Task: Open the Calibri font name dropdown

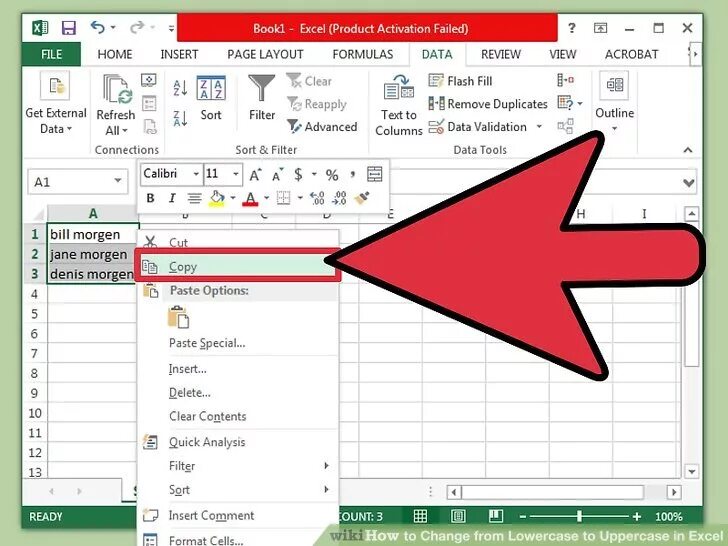Action: [x=196, y=174]
